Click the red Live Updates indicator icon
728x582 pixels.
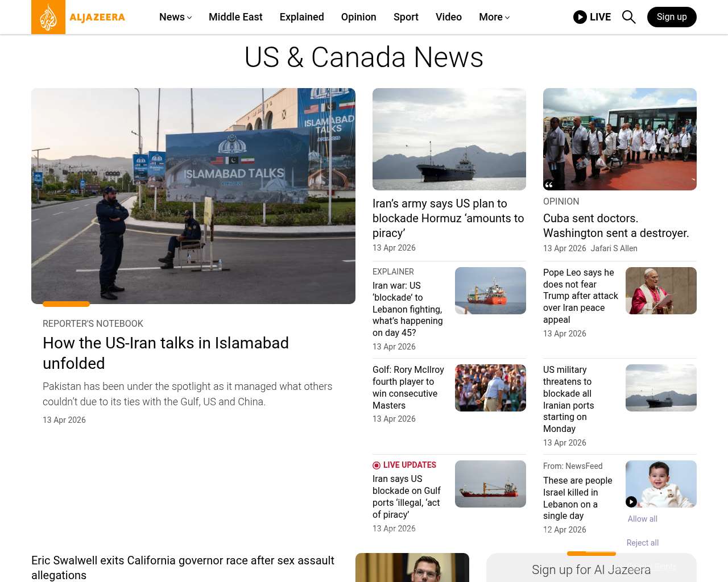point(377,465)
